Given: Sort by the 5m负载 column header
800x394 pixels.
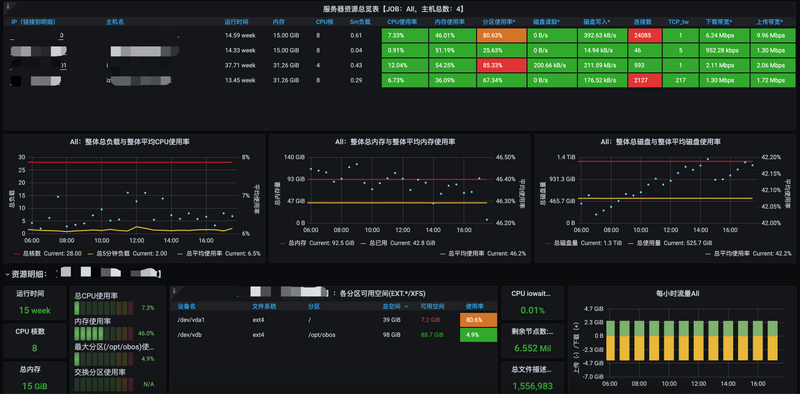Looking at the screenshot, I should point(360,22).
